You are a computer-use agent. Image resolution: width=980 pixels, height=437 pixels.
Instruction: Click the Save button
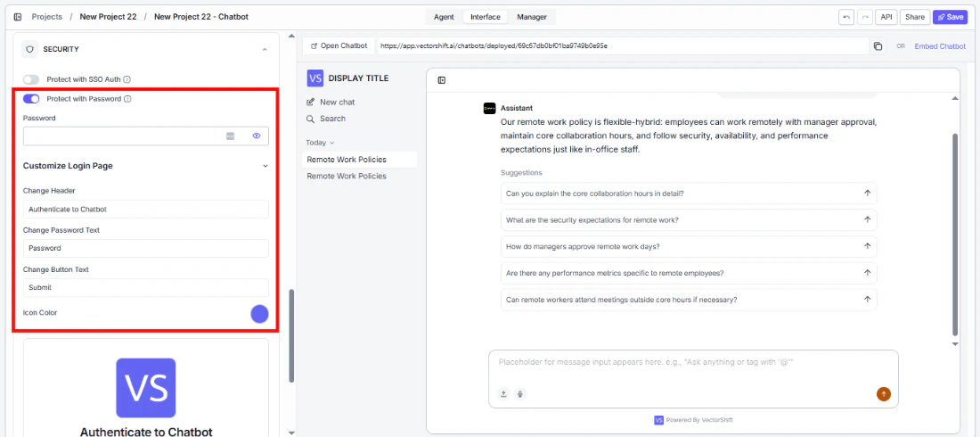[x=950, y=17]
